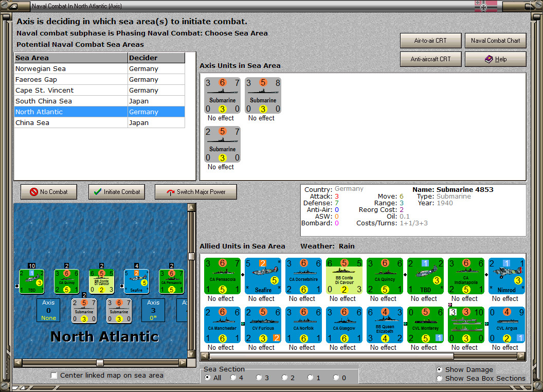The height and width of the screenshot is (392, 543).
Task: Click the map horizontal scrollbar thumb
Action: (x=100, y=363)
